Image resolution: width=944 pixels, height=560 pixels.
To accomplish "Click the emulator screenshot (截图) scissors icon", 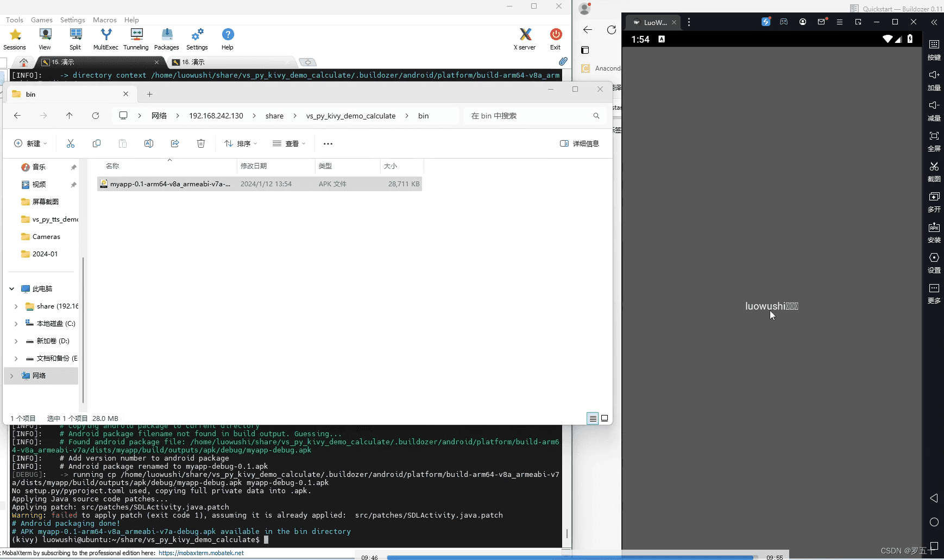I will coord(934,171).
